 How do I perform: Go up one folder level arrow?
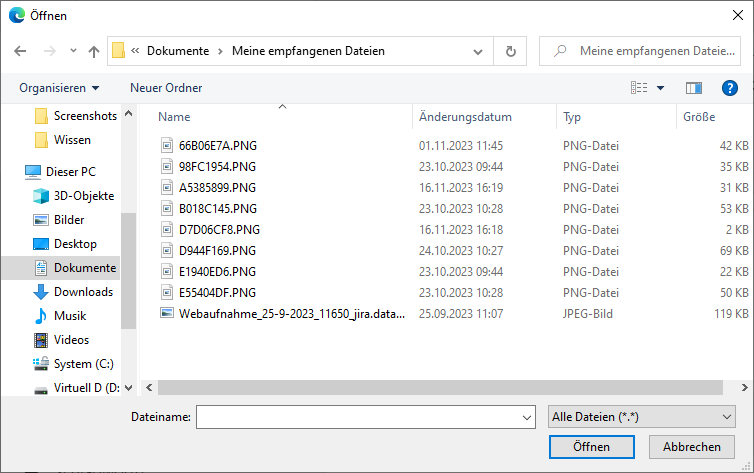(x=94, y=51)
